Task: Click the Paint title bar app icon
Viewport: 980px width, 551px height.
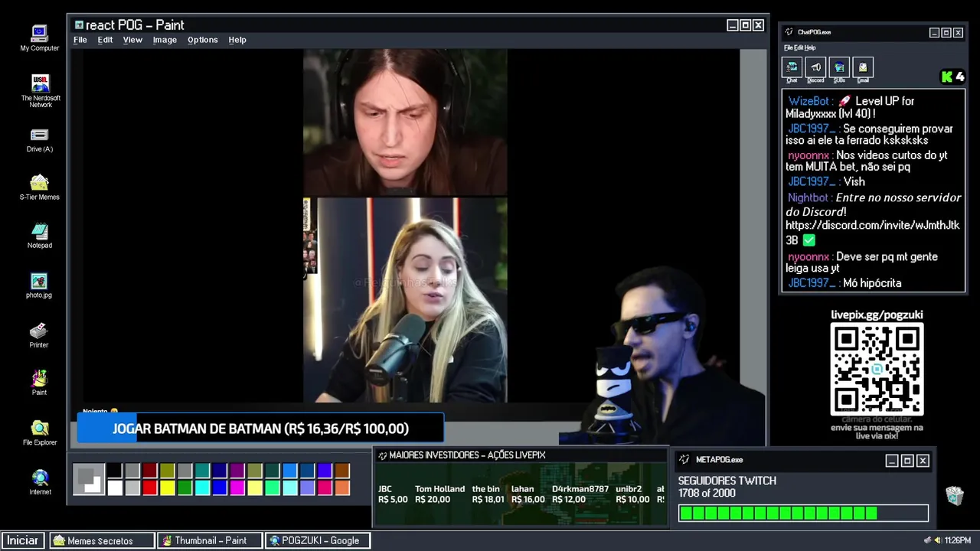Action: (x=78, y=25)
